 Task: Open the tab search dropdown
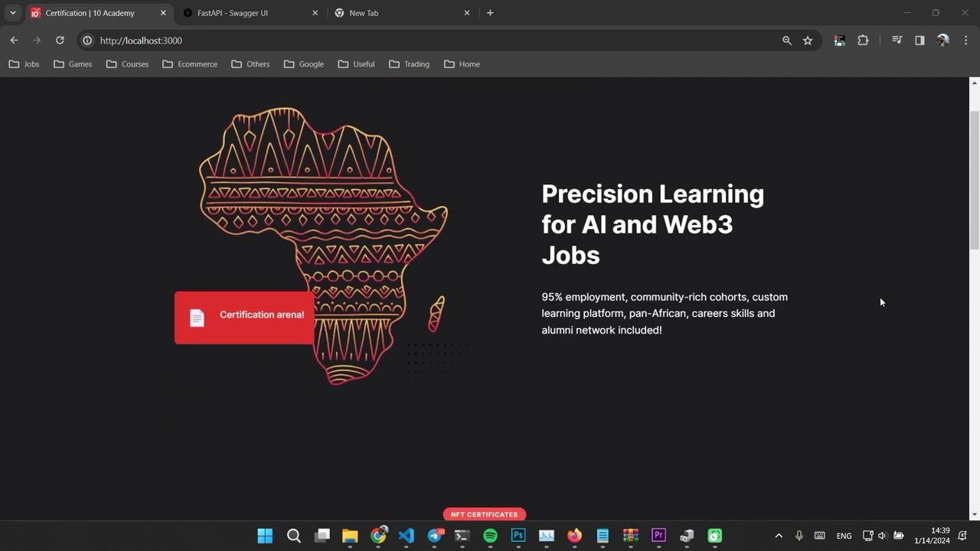tap(12, 13)
